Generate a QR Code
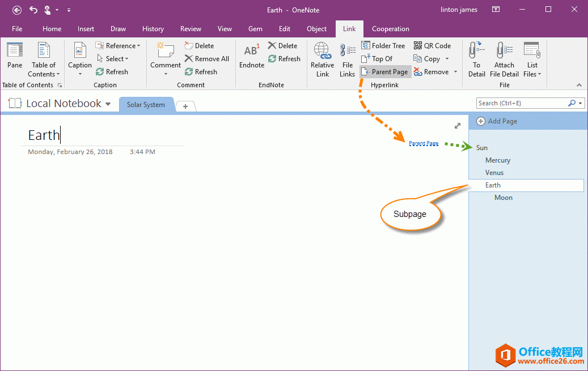The width and height of the screenshot is (588, 371). coord(433,45)
